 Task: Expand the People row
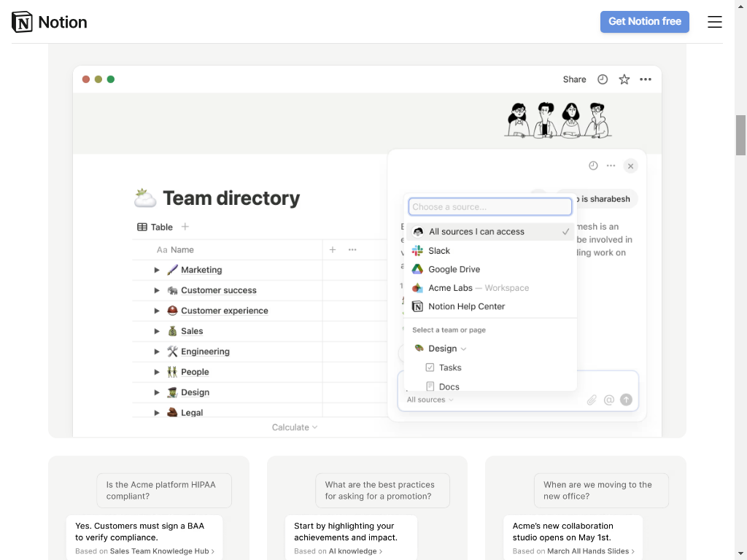click(157, 373)
